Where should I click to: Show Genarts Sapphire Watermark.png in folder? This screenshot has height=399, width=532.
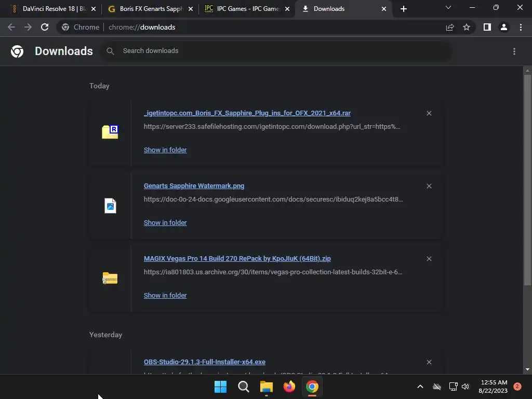tap(165, 222)
